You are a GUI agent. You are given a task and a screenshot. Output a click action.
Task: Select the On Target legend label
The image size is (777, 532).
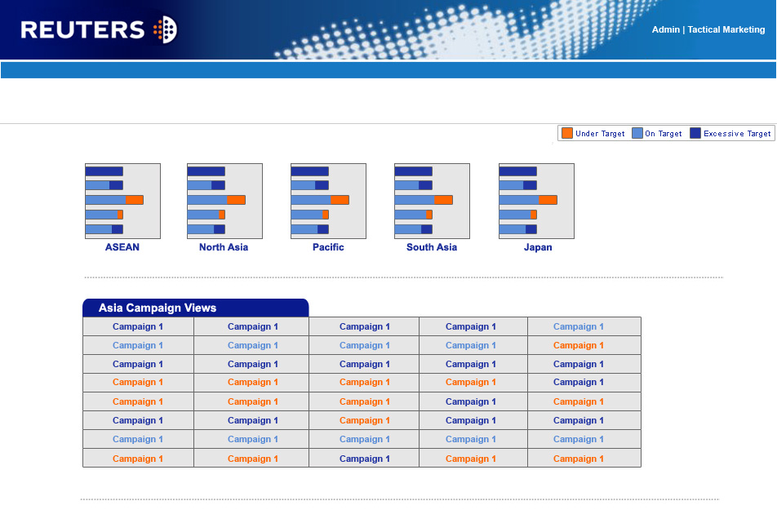click(x=663, y=134)
